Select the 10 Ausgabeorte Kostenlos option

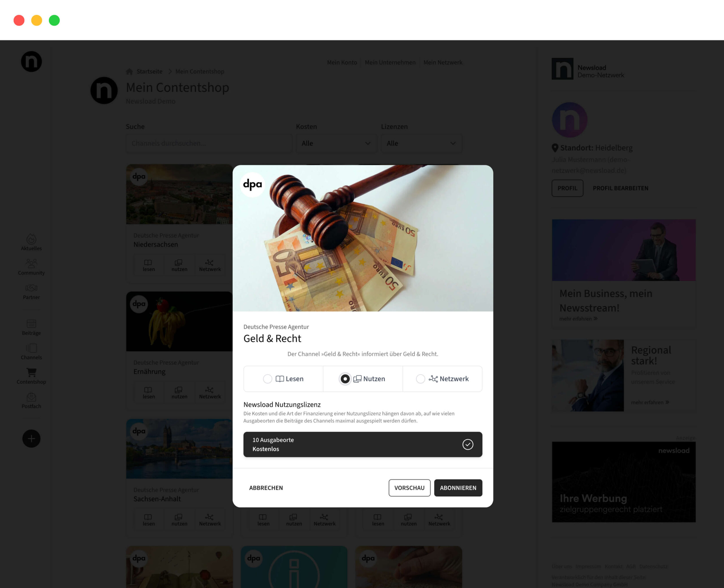point(363,444)
